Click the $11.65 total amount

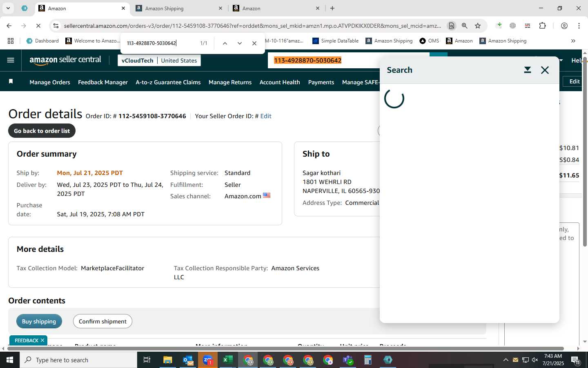coord(569,175)
